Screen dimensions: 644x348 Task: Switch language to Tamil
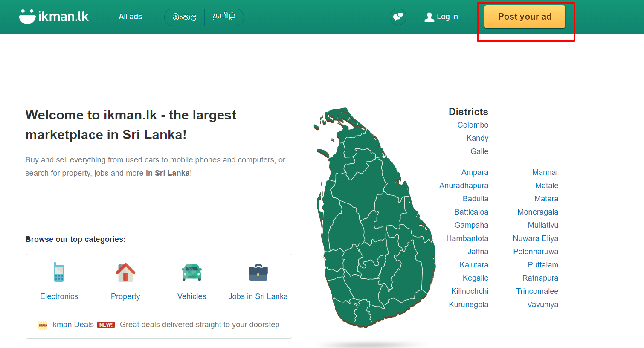click(224, 17)
